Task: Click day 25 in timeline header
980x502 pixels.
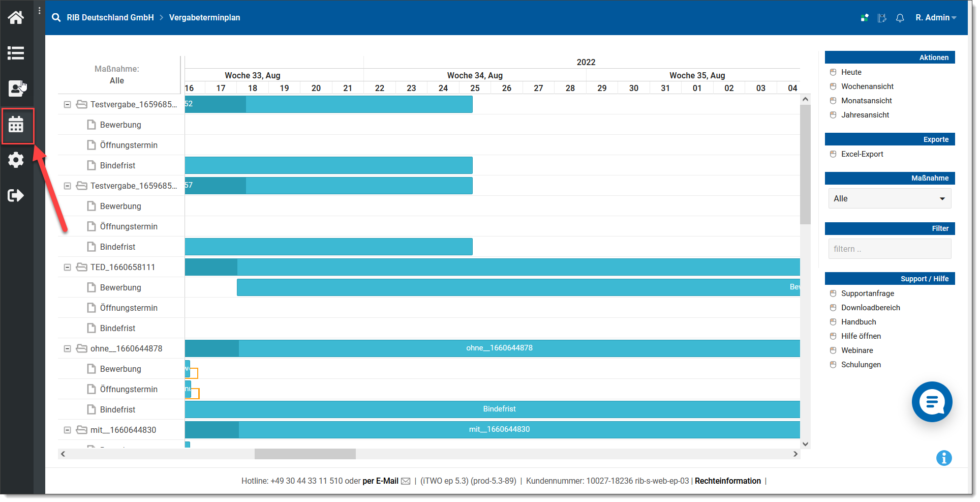Action: 475,88
